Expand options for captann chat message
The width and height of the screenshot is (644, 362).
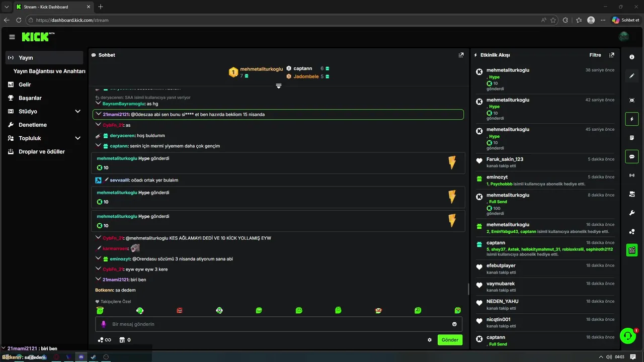point(98,146)
